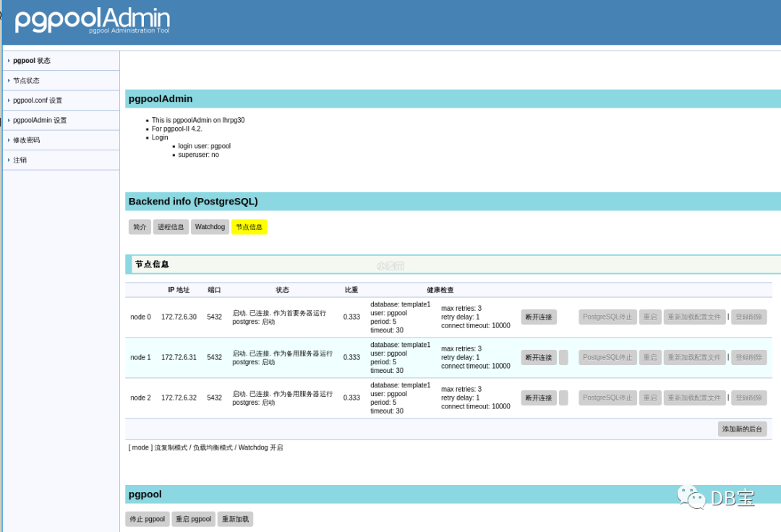
Task: Click the pgpoolAdmin logo
Action: click(93, 20)
